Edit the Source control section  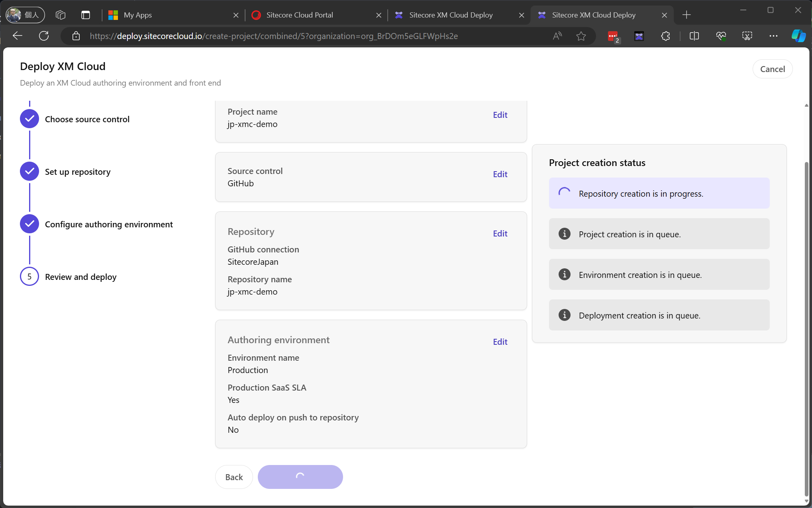click(500, 174)
